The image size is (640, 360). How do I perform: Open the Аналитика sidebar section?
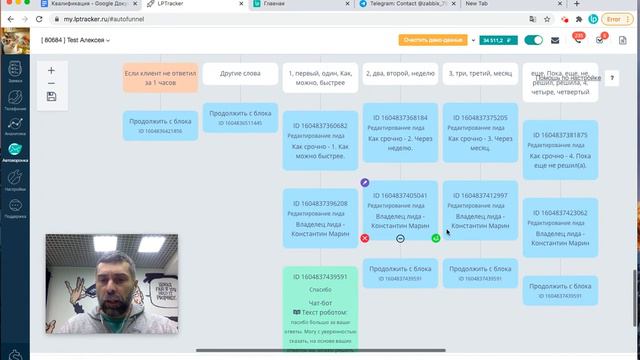pos(15,126)
